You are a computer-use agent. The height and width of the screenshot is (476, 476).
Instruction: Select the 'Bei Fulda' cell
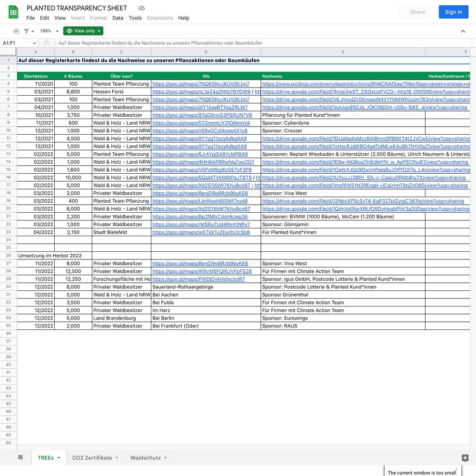(206, 303)
